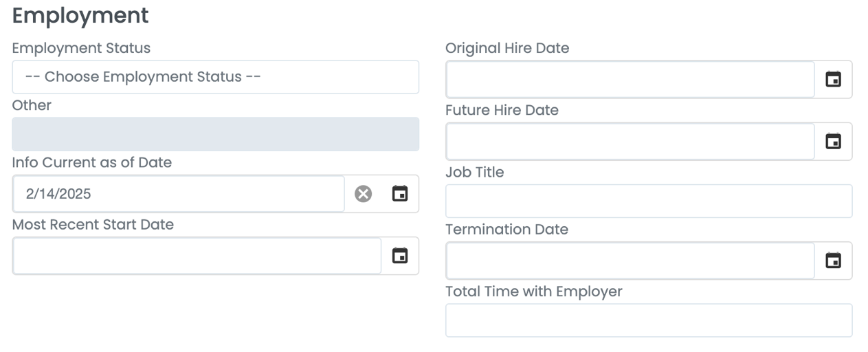Click into the Future Hire Date field
This screenshot has width=868, height=352.
point(630,142)
